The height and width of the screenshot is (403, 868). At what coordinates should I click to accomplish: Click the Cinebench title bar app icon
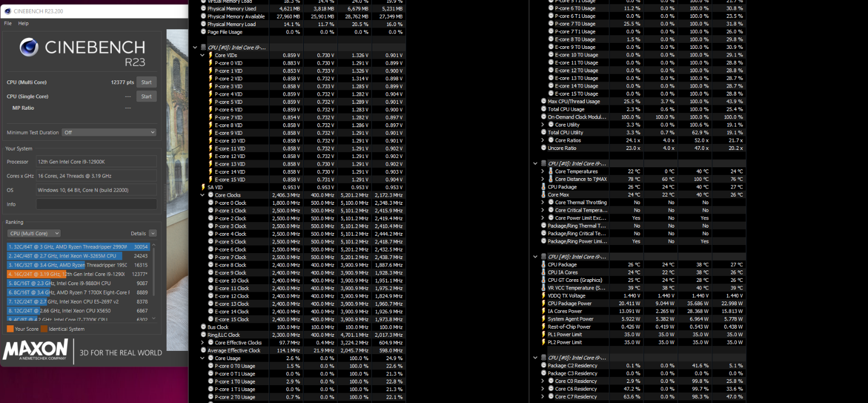point(8,11)
